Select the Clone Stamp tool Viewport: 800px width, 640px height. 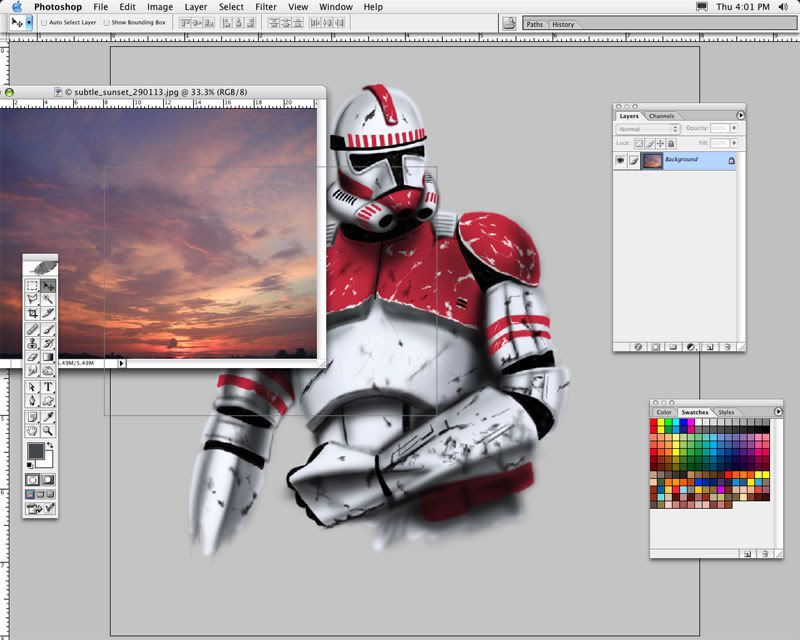pyautogui.click(x=32, y=343)
